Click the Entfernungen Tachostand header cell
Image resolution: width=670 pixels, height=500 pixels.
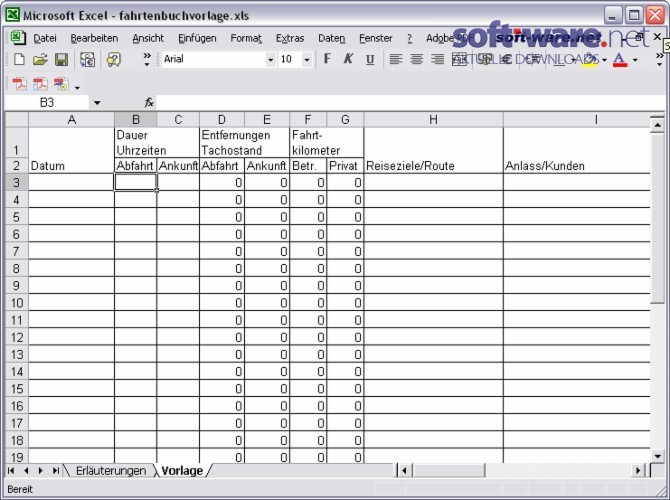tap(244, 142)
